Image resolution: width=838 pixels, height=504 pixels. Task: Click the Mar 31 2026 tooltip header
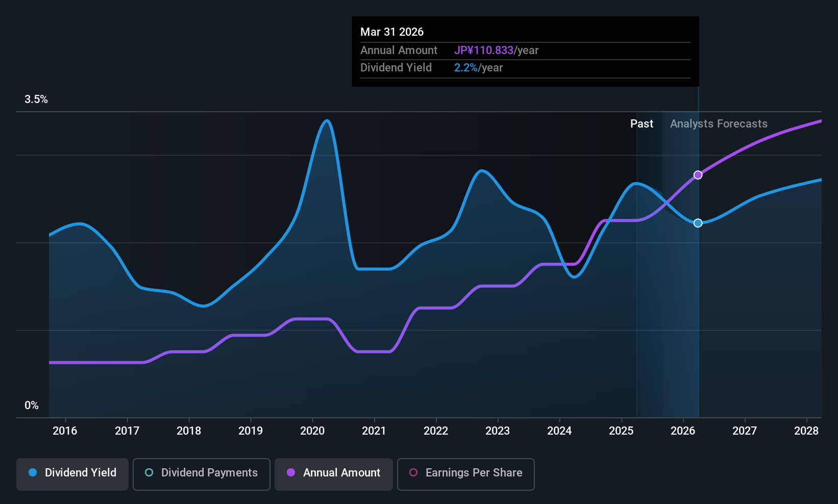pos(392,32)
